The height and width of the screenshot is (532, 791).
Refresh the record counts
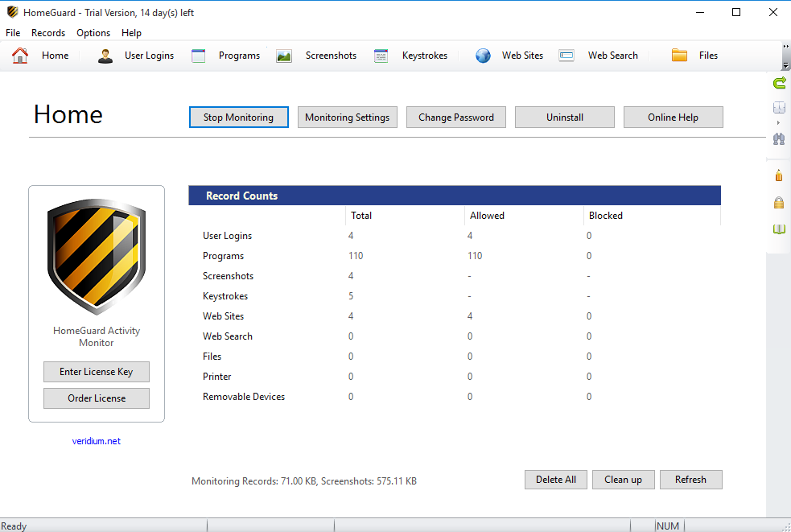pos(690,480)
